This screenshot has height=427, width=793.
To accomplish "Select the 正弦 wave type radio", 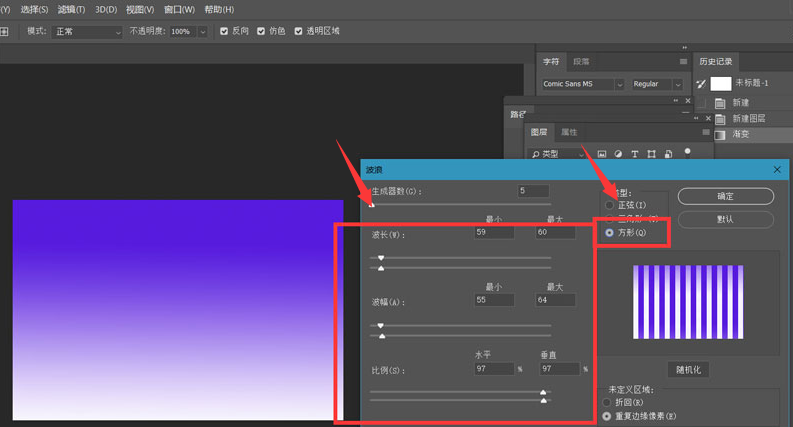I will (610, 205).
